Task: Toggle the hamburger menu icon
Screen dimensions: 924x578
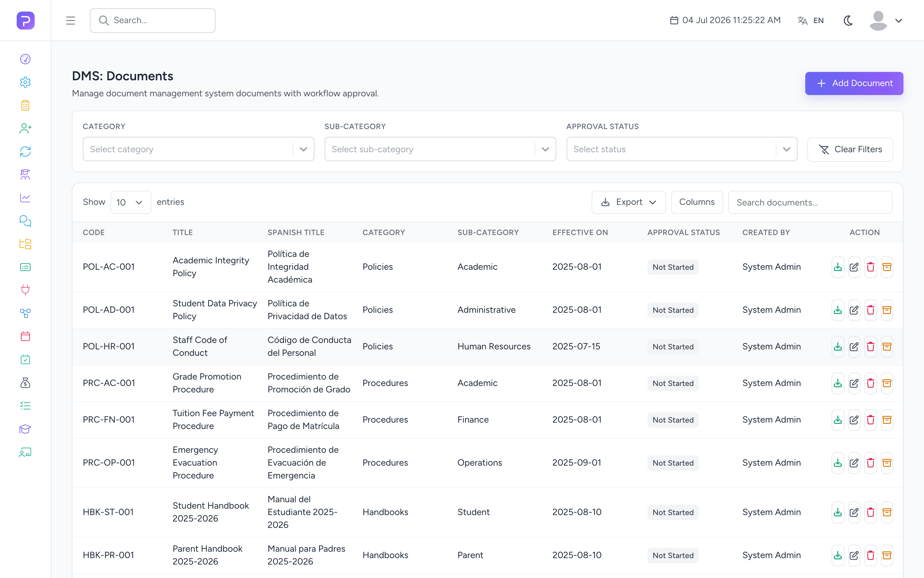Action: (71, 20)
